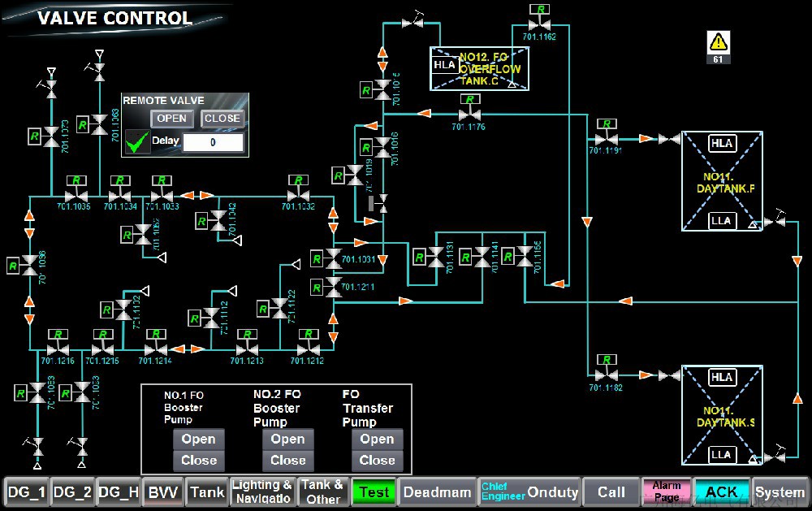This screenshot has width=812, height=511.
Task: Open the NO.2 FO Booster Pump
Action: pos(288,439)
